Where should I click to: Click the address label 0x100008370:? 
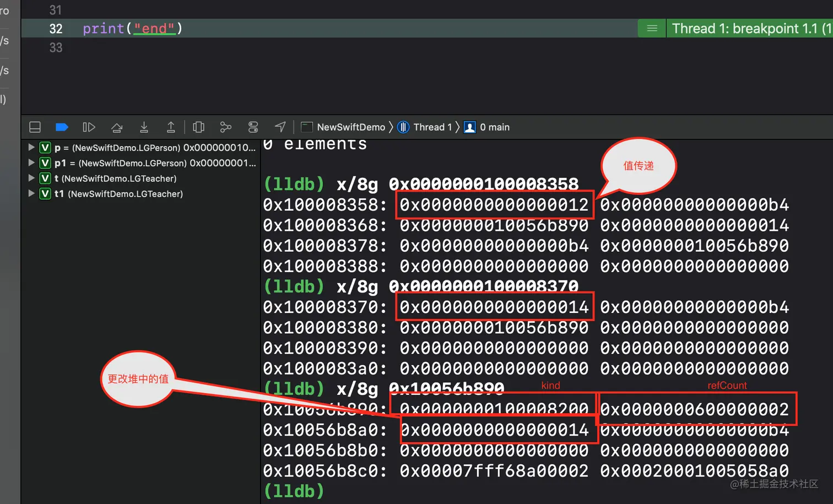pyautogui.click(x=324, y=307)
